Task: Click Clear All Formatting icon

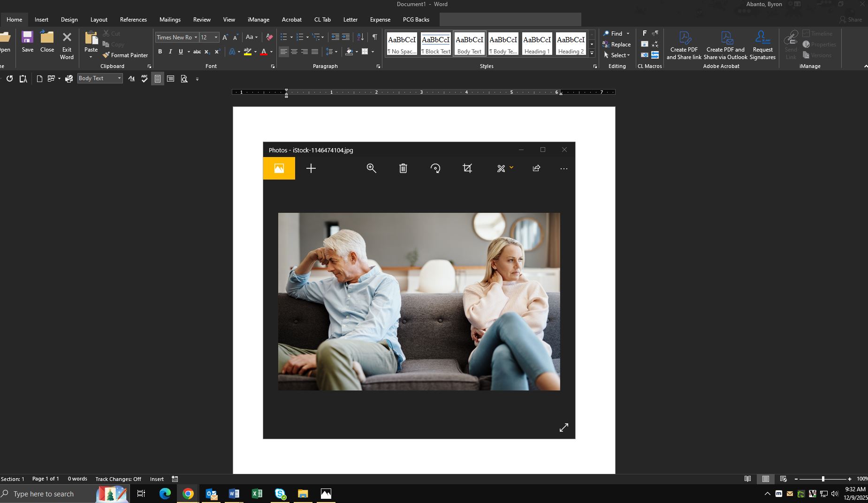Action: click(x=269, y=37)
